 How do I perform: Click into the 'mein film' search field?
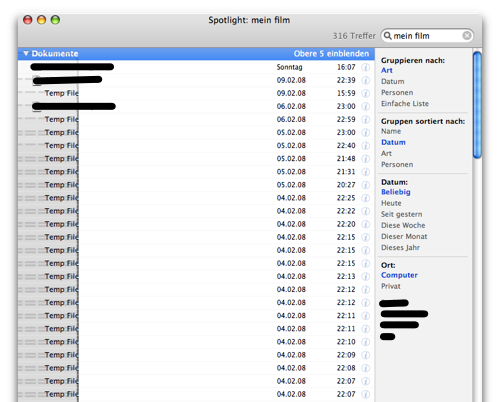click(427, 36)
